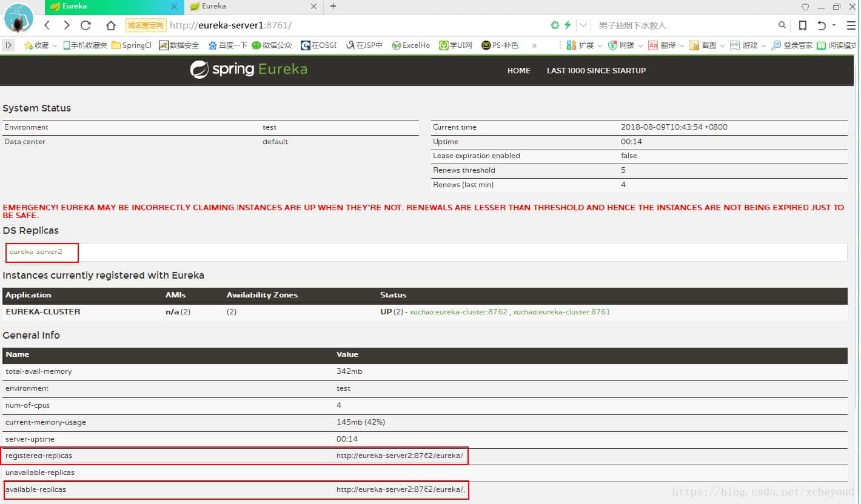Click the address bar URL field
This screenshot has width=861, height=504.
click(358, 25)
